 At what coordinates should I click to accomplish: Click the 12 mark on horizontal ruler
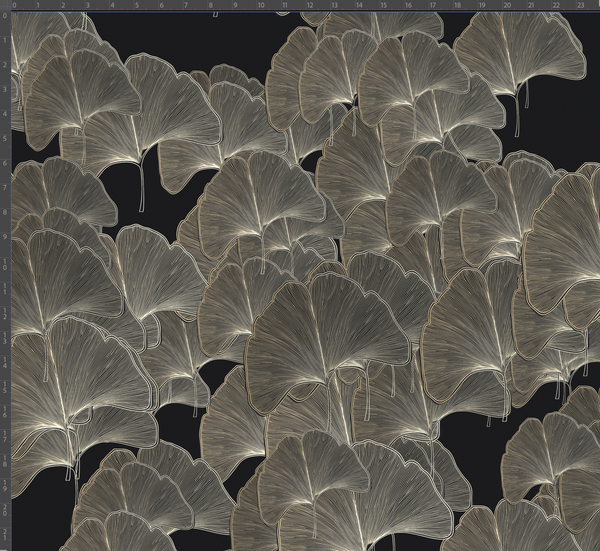click(307, 5)
